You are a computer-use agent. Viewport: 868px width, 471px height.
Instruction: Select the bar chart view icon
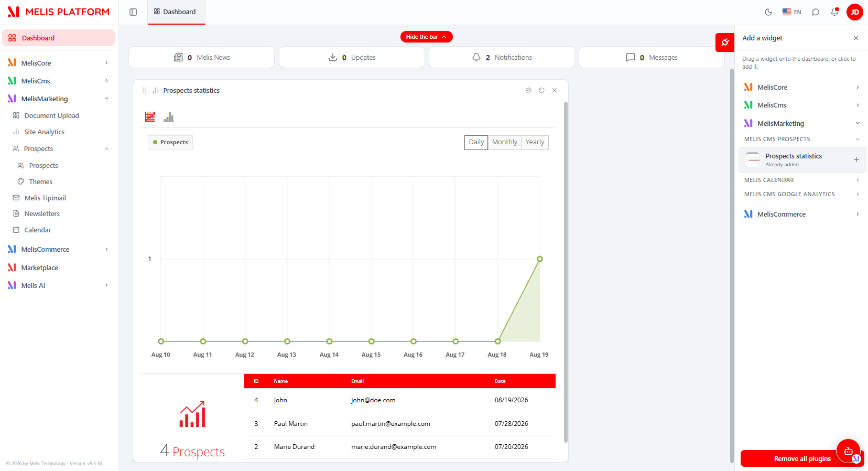coord(168,116)
